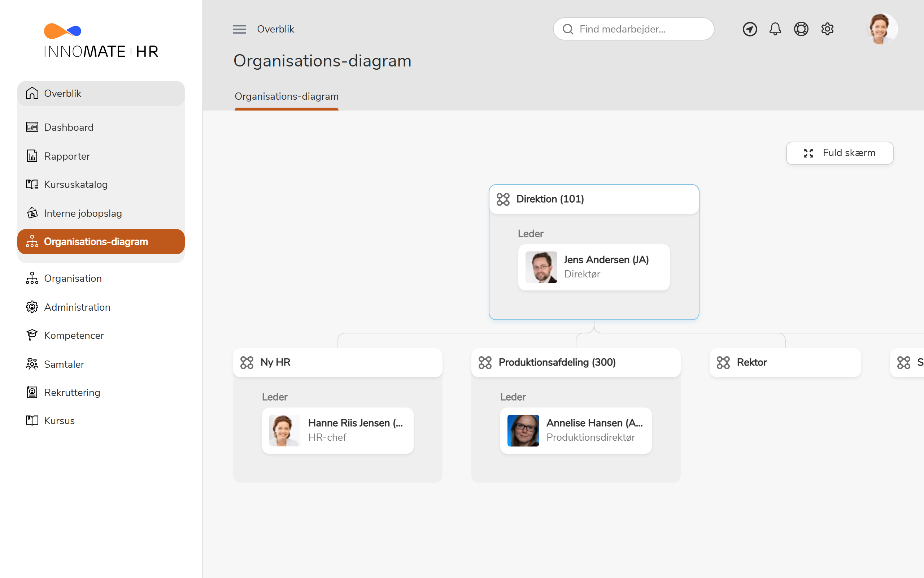Click the HR-chef job title text
This screenshot has height=578, width=924.
[327, 437]
